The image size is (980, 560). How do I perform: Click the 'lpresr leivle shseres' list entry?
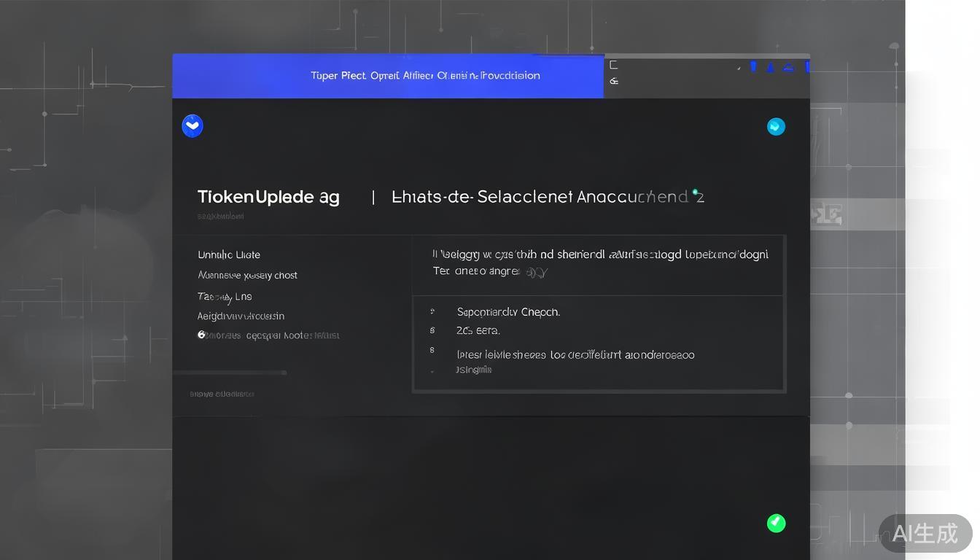click(x=575, y=355)
